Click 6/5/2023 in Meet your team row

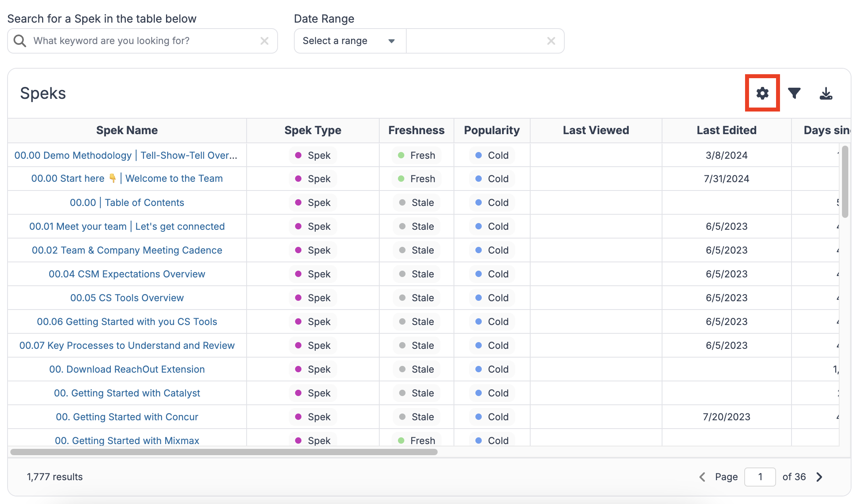pos(726,226)
